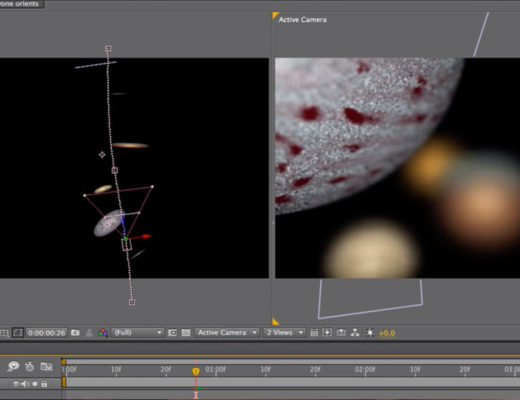Click the Show Snapshot person icon
Viewport: 520px width, 400px height.
(89, 333)
